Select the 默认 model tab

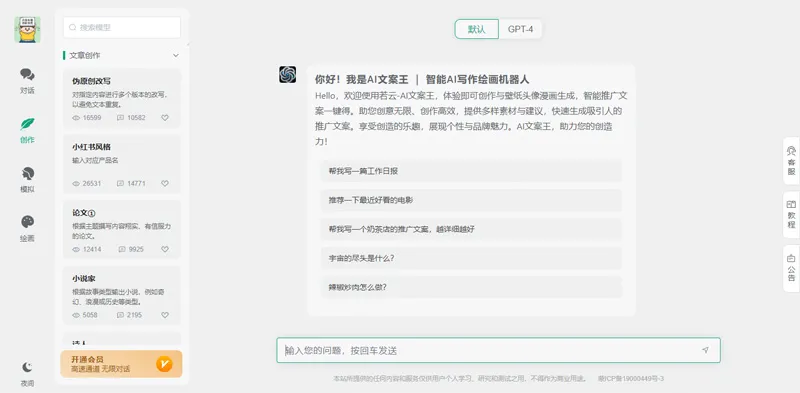click(477, 29)
